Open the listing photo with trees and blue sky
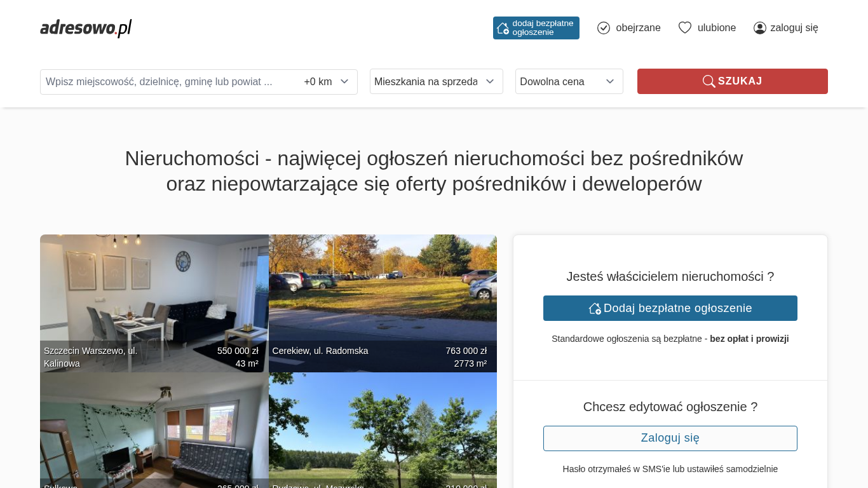 point(383,430)
